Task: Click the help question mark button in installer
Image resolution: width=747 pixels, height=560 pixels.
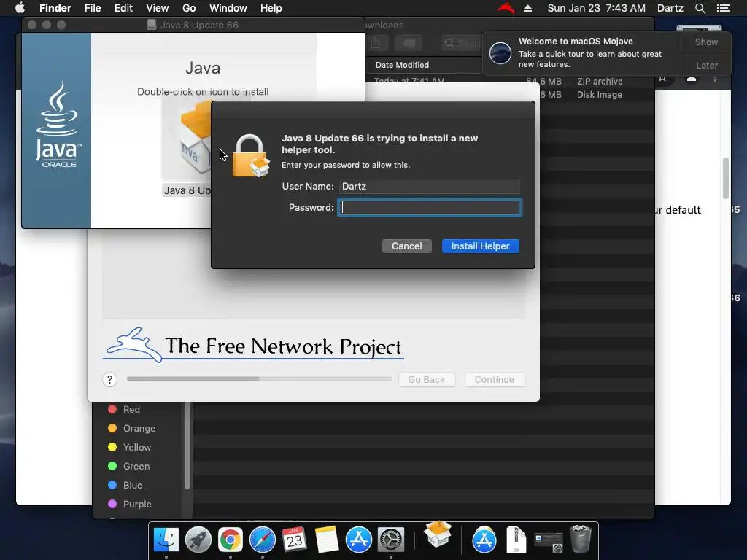Action: click(109, 379)
